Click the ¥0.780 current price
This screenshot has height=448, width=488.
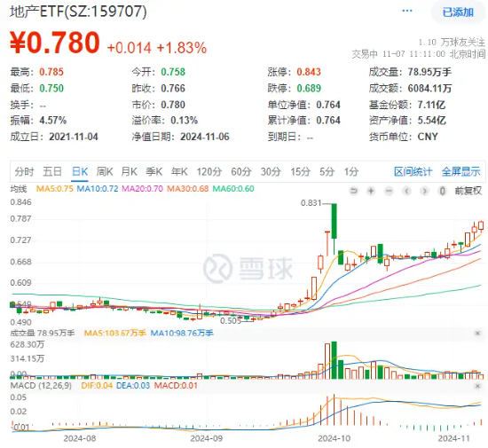coord(55,43)
